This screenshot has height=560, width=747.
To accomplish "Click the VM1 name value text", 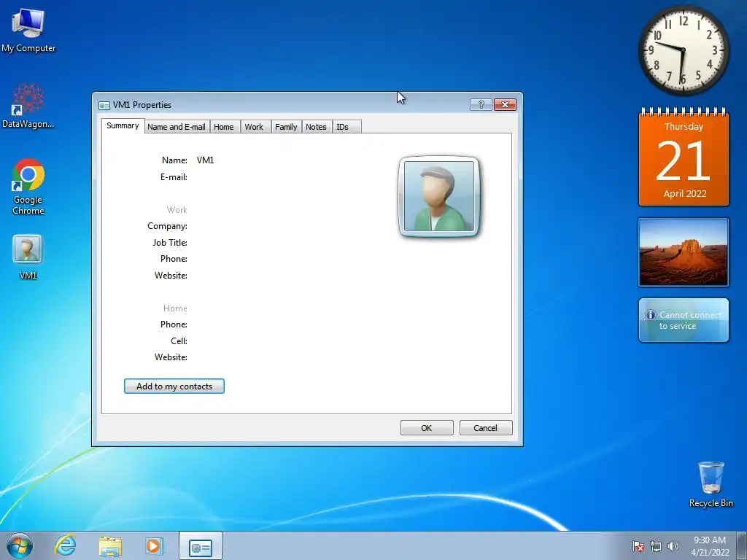I will click(205, 160).
